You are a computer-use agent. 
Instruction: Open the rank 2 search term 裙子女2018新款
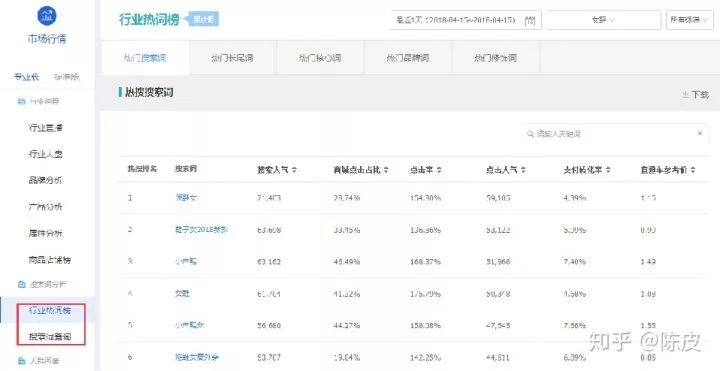tap(201, 230)
